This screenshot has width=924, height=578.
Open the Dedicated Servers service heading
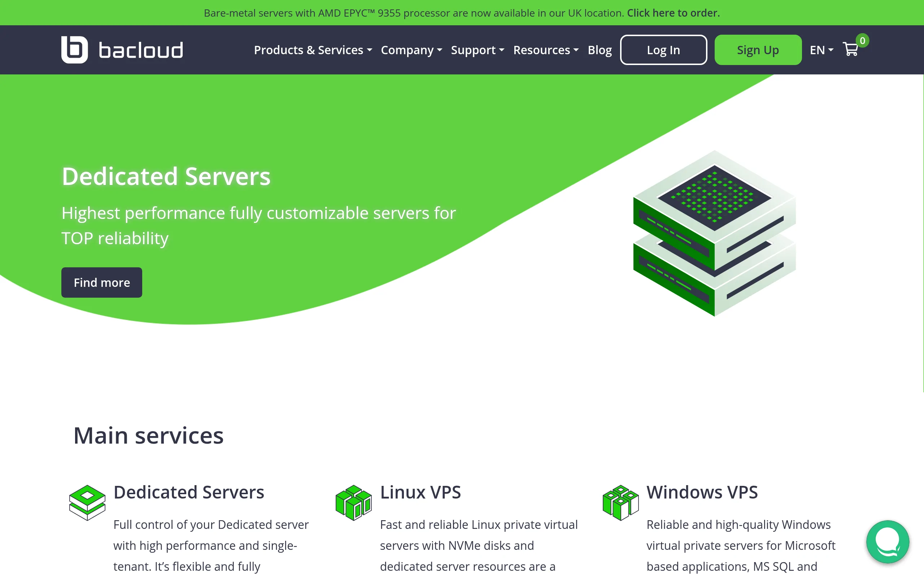click(189, 492)
